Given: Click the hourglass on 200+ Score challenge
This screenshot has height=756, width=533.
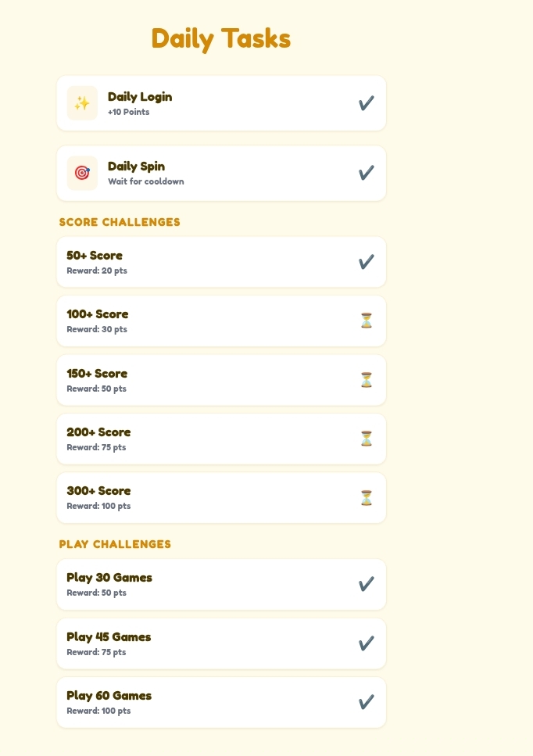Looking at the screenshot, I should (x=367, y=439).
